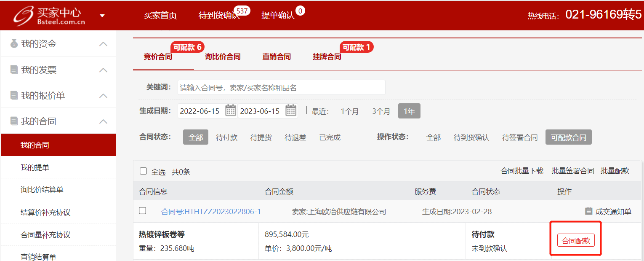Select the 待付款 contract status filter
The height and width of the screenshot is (261, 644).
click(x=226, y=137)
